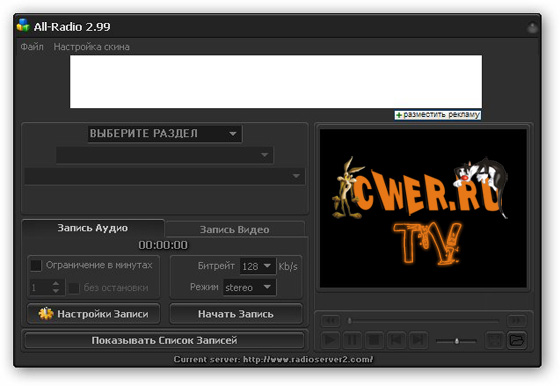
Task: Click the play button in the player
Action: [x=330, y=340]
